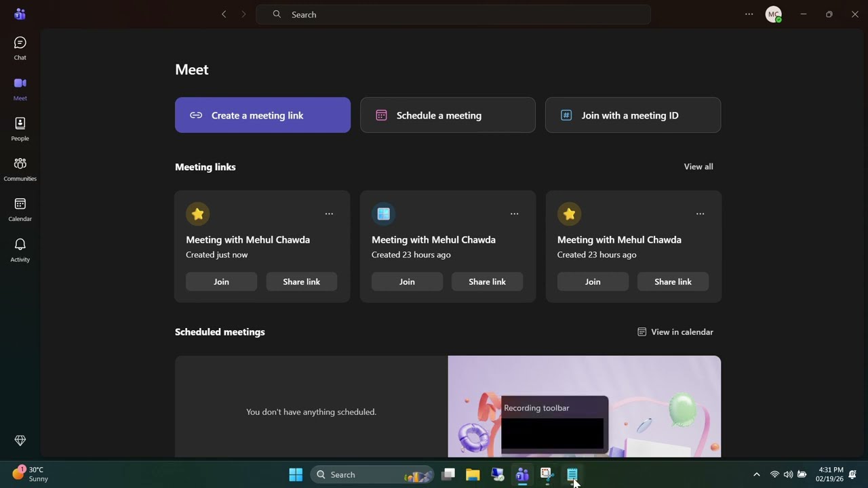
Task: Click the Windows taskbar Search box
Action: point(372,474)
